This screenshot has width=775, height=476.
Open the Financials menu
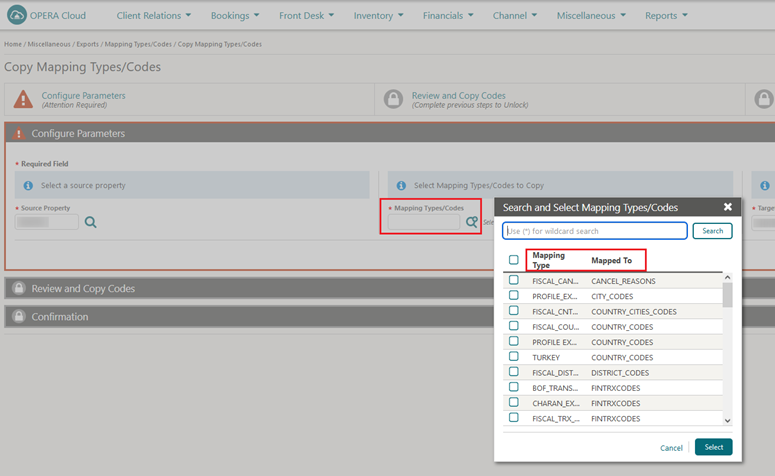[448, 15]
